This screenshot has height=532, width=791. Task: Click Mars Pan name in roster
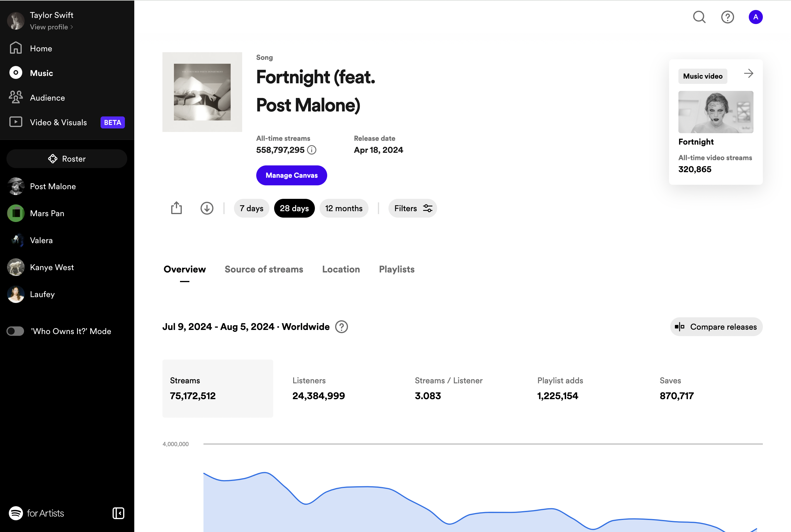pyautogui.click(x=47, y=213)
